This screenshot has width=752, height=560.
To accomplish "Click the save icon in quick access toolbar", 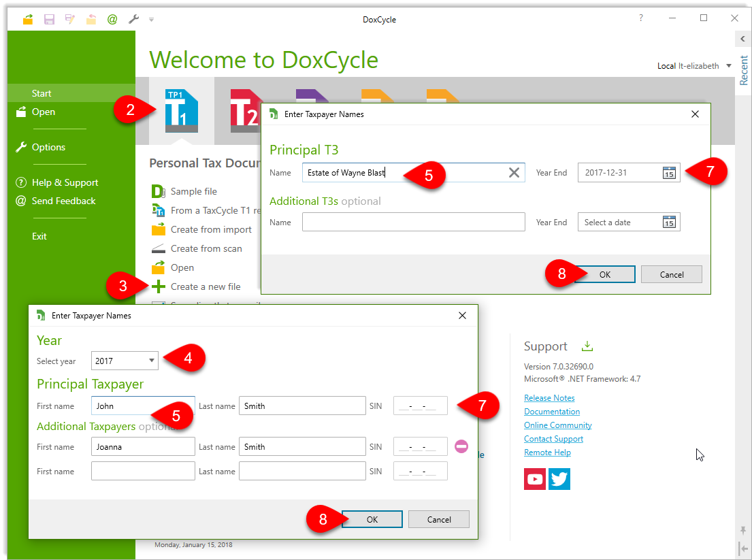I will [x=49, y=19].
